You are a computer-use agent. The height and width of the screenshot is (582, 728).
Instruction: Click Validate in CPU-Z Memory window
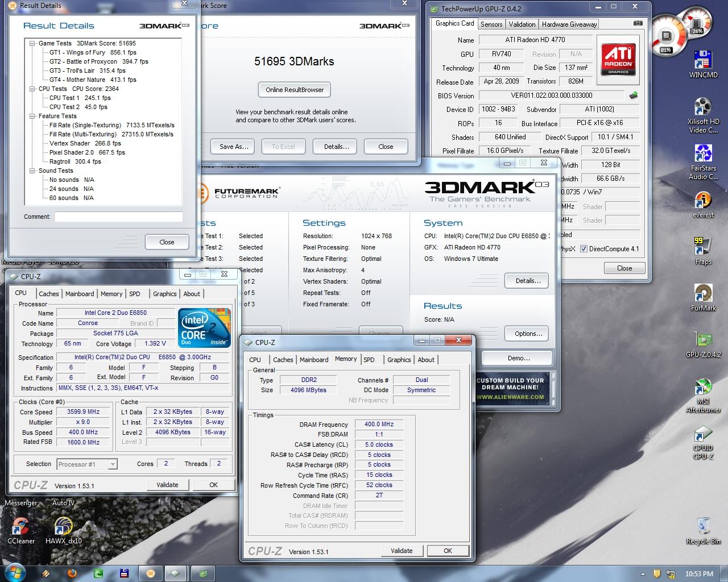[x=402, y=551]
